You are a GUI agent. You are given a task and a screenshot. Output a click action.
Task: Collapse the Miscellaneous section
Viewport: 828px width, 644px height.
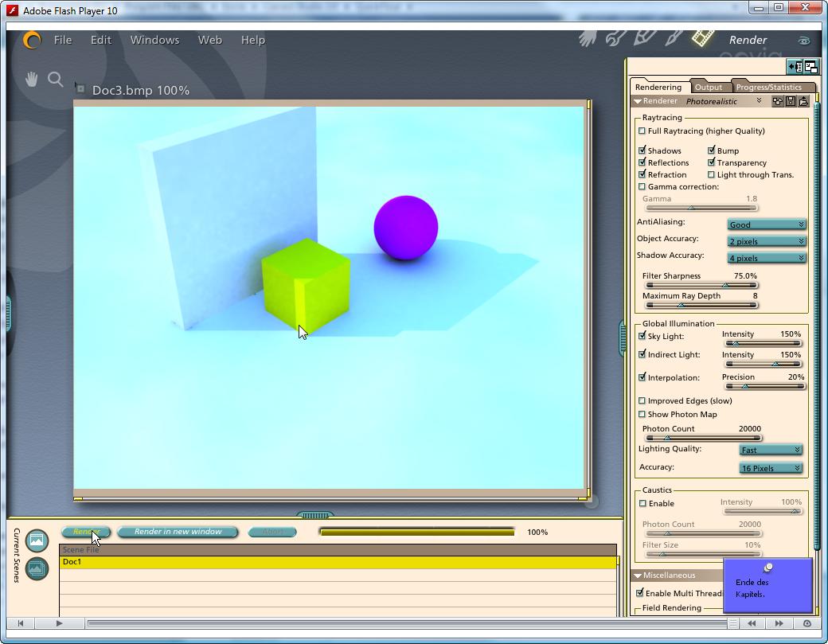point(638,576)
